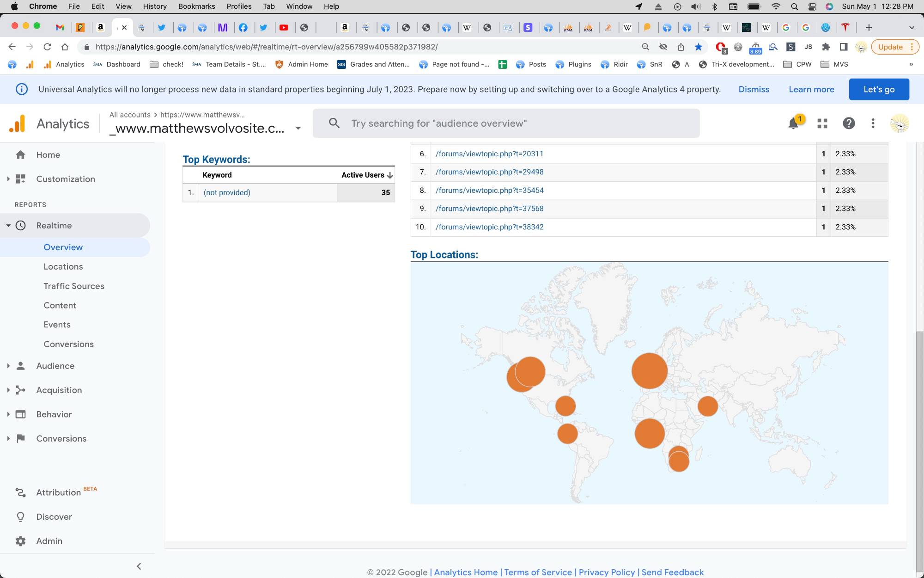This screenshot has width=924, height=578.
Task: Open the property selector dropdown arrow
Action: point(298,128)
